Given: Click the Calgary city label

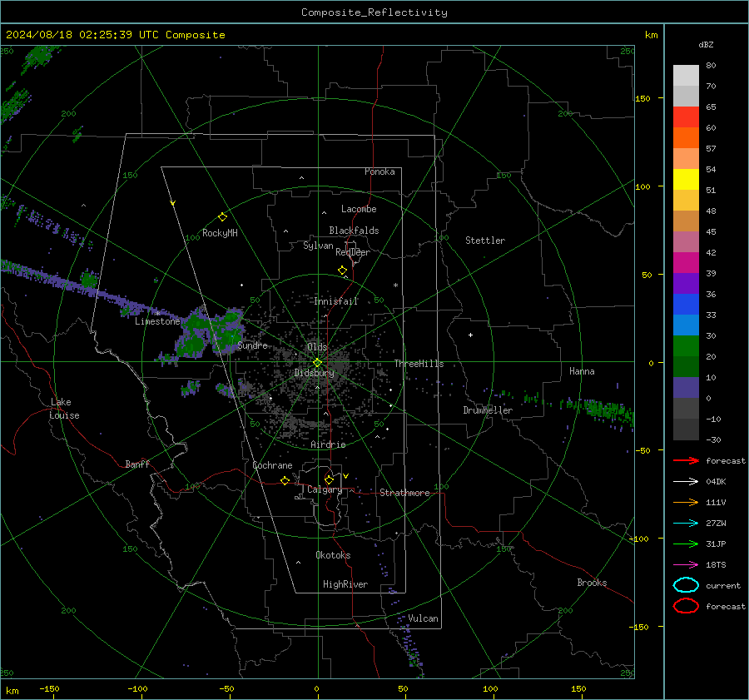Looking at the screenshot, I should pyautogui.click(x=325, y=489).
